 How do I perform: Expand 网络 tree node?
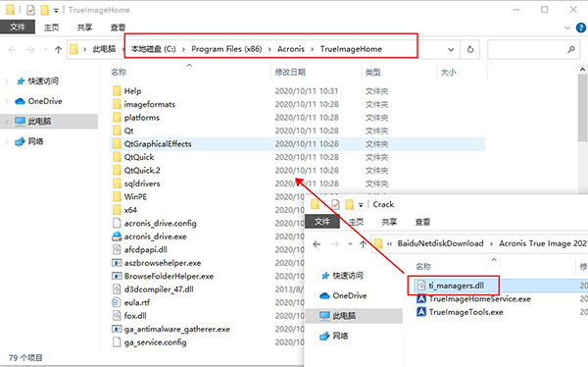(7, 141)
